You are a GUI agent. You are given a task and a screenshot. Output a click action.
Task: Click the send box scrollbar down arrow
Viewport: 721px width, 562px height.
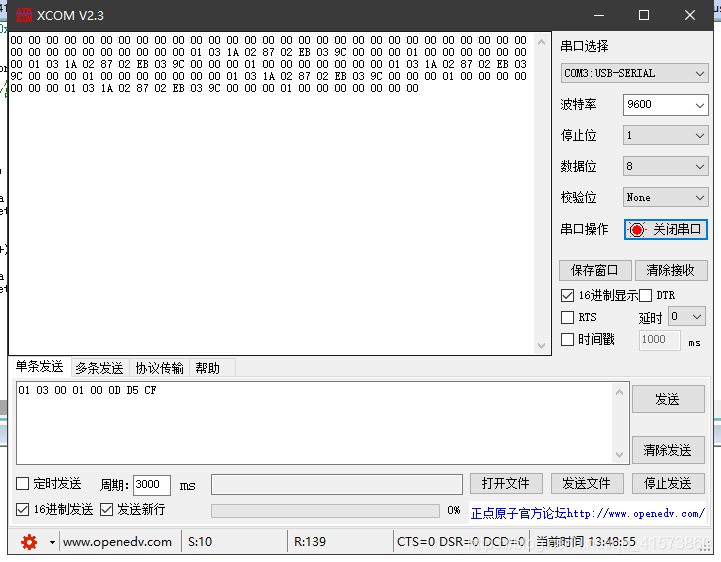[620, 455]
